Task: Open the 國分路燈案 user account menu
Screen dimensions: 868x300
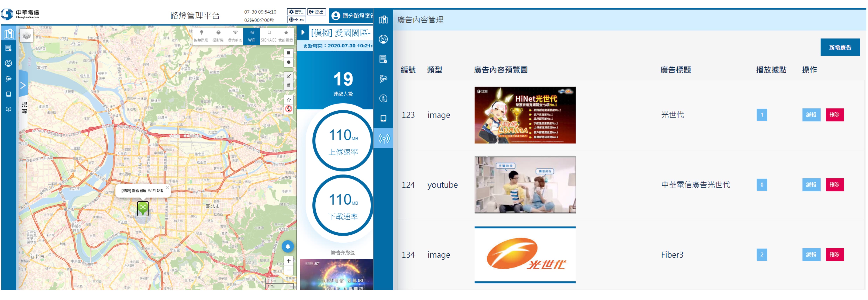Action: pos(351,16)
